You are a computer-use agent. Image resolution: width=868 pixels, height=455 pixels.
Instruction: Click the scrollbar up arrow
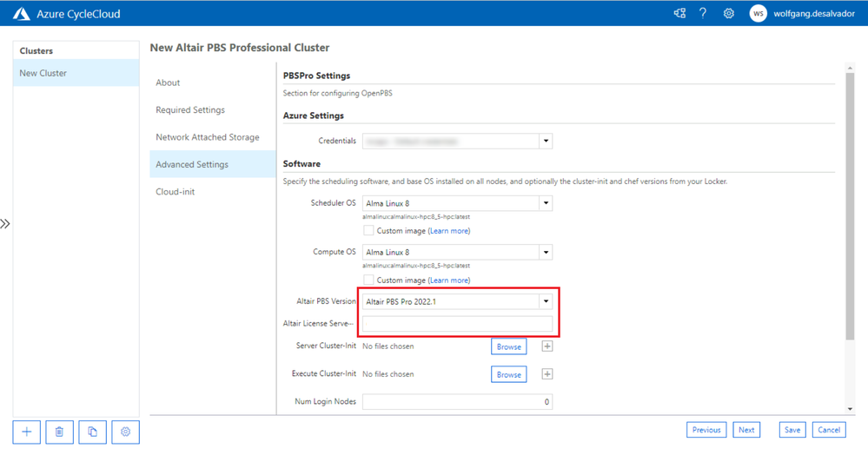coord(850,68)
